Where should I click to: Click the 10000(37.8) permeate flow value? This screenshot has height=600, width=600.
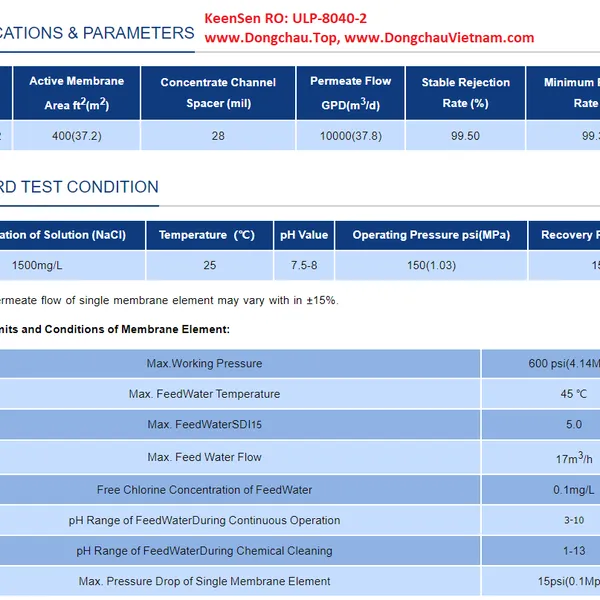350,136
